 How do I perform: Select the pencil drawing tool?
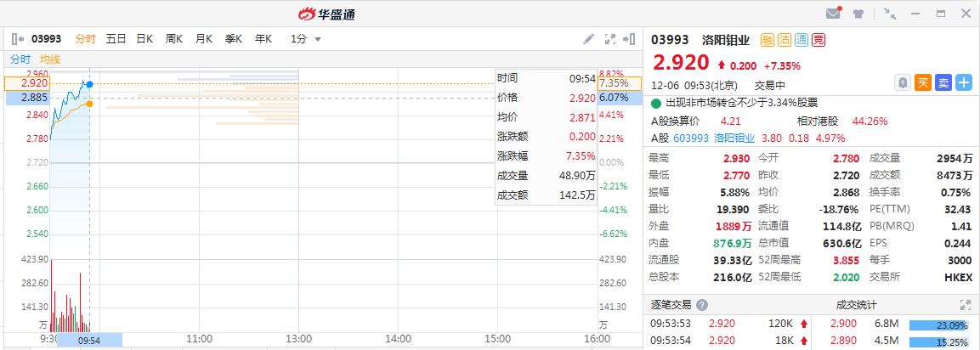pos(588,39)
